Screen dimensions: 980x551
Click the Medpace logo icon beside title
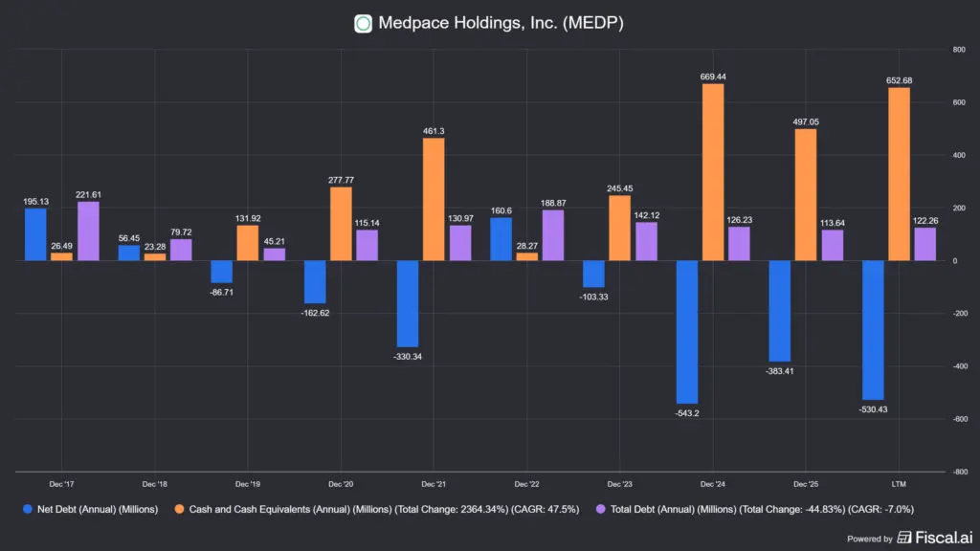pyautogui.click(x=363, y=24)
